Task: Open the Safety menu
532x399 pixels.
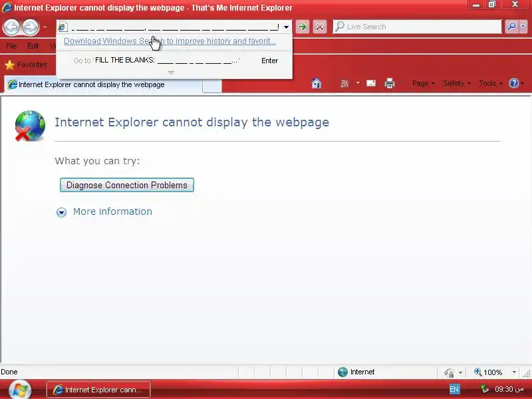Action: (457, 83)
